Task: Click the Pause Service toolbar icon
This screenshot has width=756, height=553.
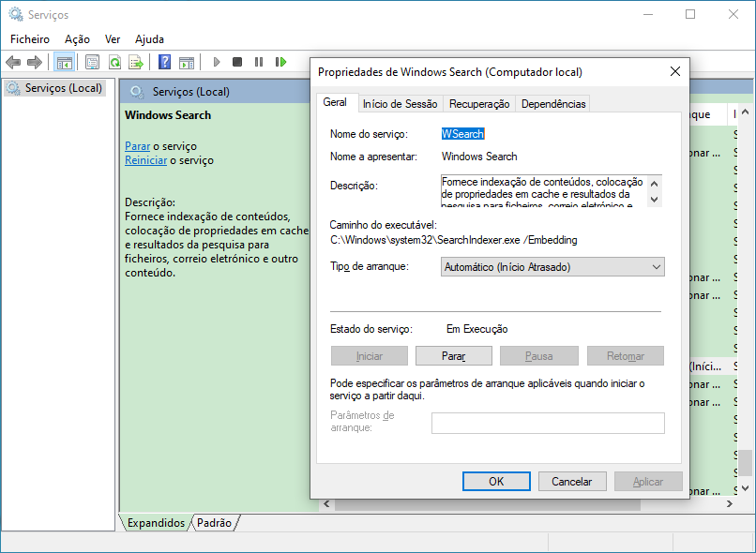Action: [x=259, y=62]
